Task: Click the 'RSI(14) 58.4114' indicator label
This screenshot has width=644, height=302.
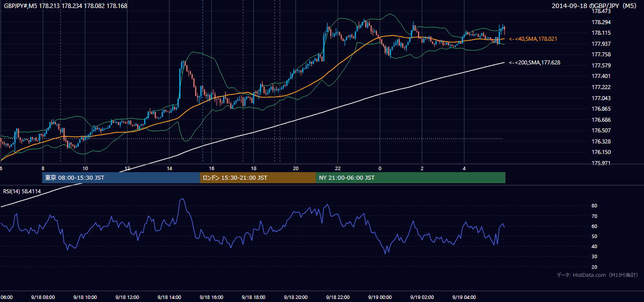Action: (22, 191)
